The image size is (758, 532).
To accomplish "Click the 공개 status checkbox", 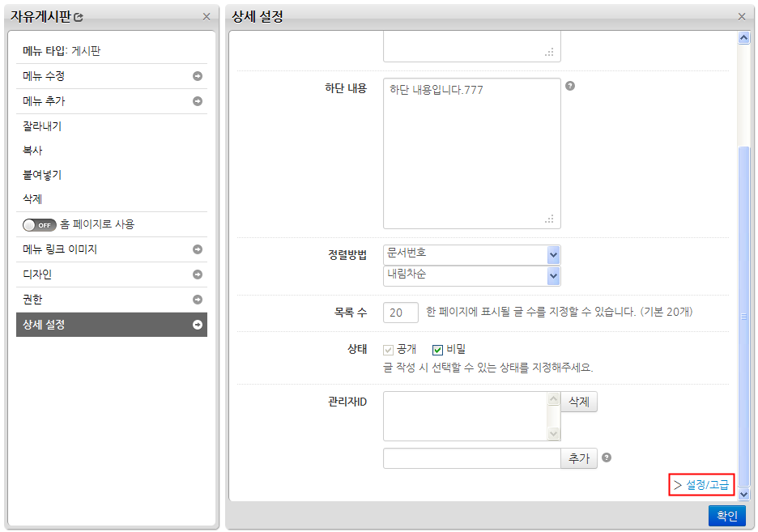I will [388, 350].
